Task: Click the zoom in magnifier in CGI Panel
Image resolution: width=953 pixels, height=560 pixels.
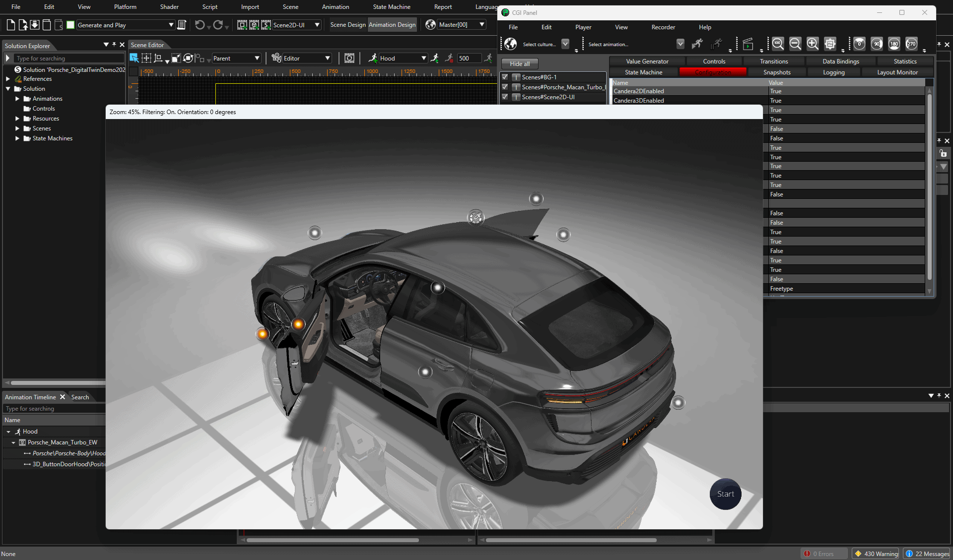Action: coord(813,44)
